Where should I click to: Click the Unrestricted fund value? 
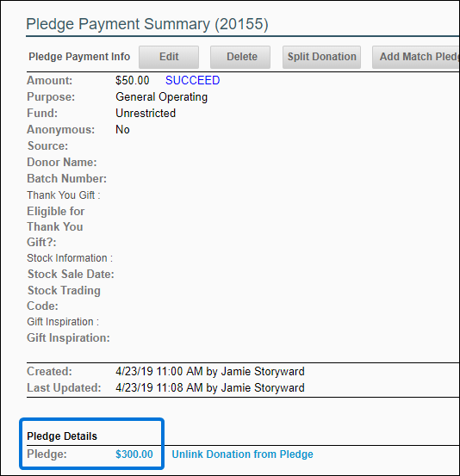[x=146, y=114]
